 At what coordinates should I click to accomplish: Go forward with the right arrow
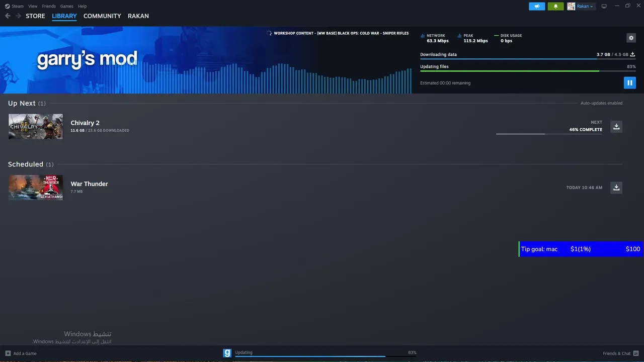tap(18, 16)
